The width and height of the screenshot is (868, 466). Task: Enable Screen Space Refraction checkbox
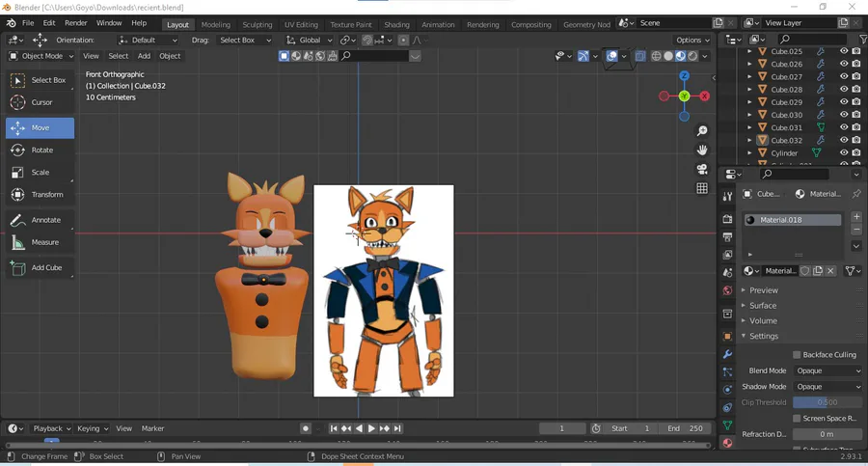798,419
